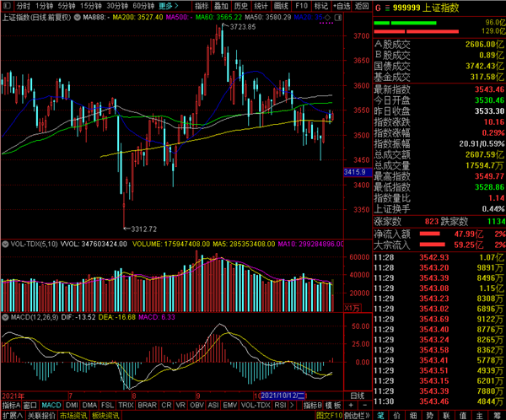This screenshot has height=420, width=506.
Task: Click the 3723.85 peak price label
Action: (243, 28)
